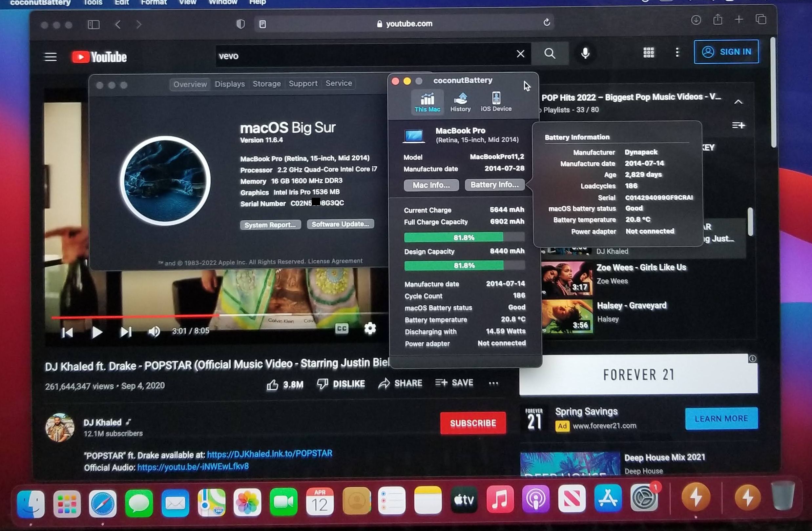812x531 pixels.
Task: Open the Window menu in menu bar
Action: (x=223, y=3)
